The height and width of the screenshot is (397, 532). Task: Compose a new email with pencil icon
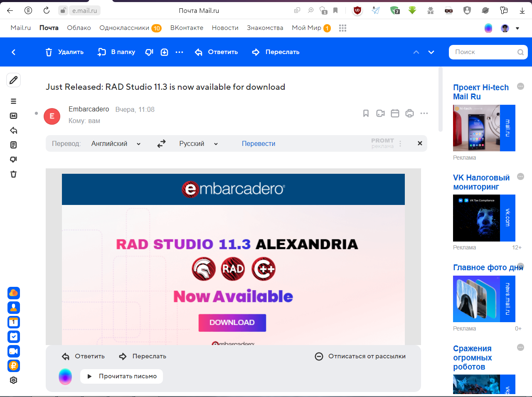[x=14, y=80]
